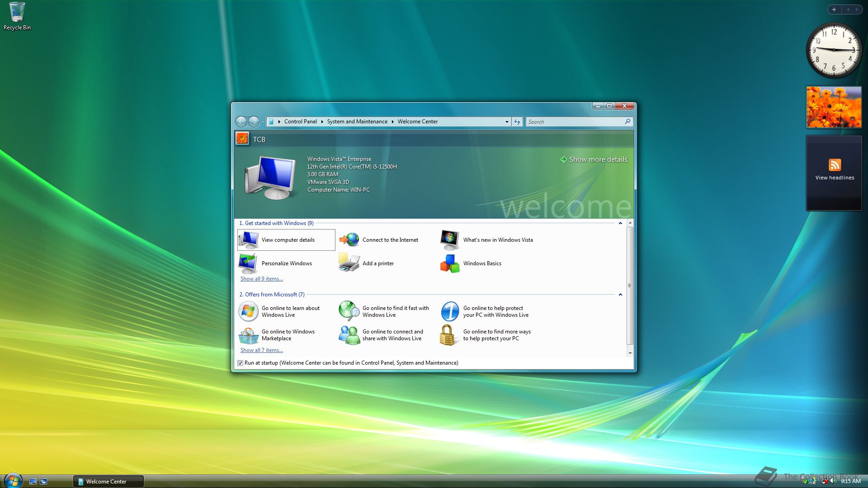Click Show all 7 items link
The height and width of the screenshot is (488, 868).
pos(261,350)
